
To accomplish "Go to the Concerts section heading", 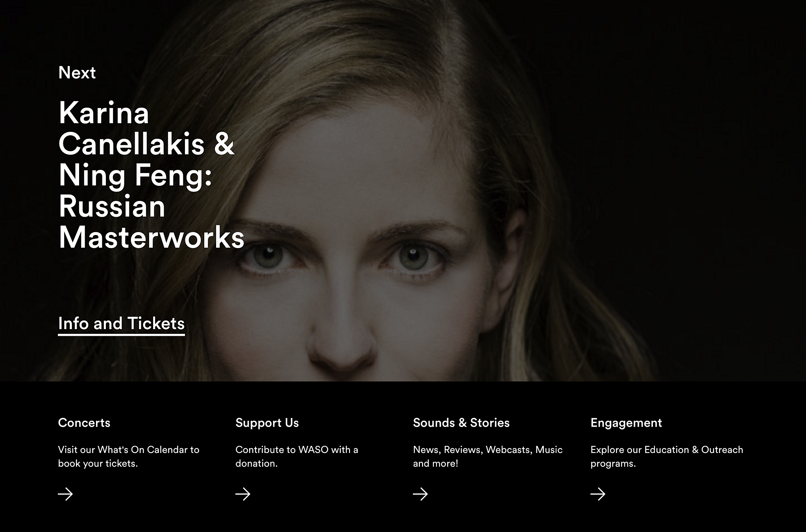I will [x=84, y=423].
